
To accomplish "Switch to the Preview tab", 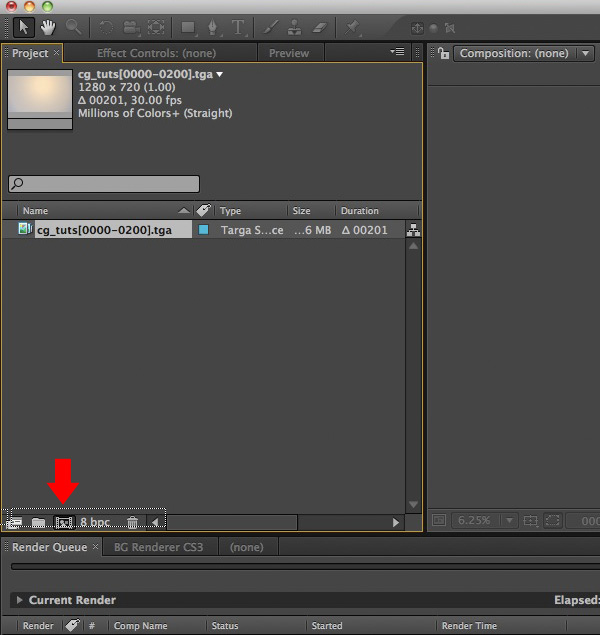I will tap(289, 53).
